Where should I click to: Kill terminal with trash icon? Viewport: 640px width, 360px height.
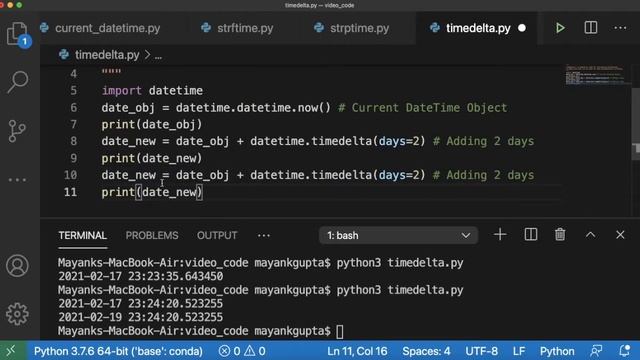tap(560, 235)
